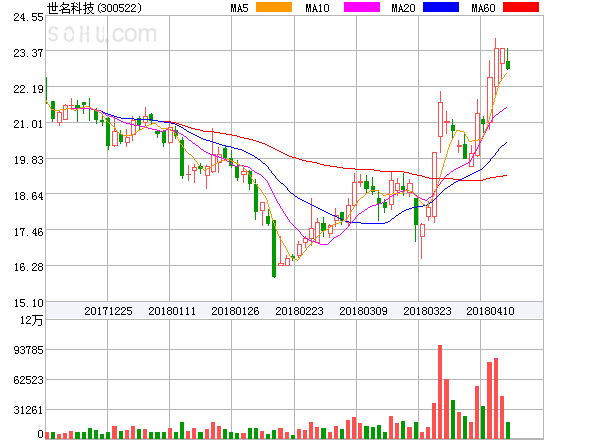Screen dimensions: 600x440
Task: Click the 93785 volume axis label
Action: pos(28,350)
